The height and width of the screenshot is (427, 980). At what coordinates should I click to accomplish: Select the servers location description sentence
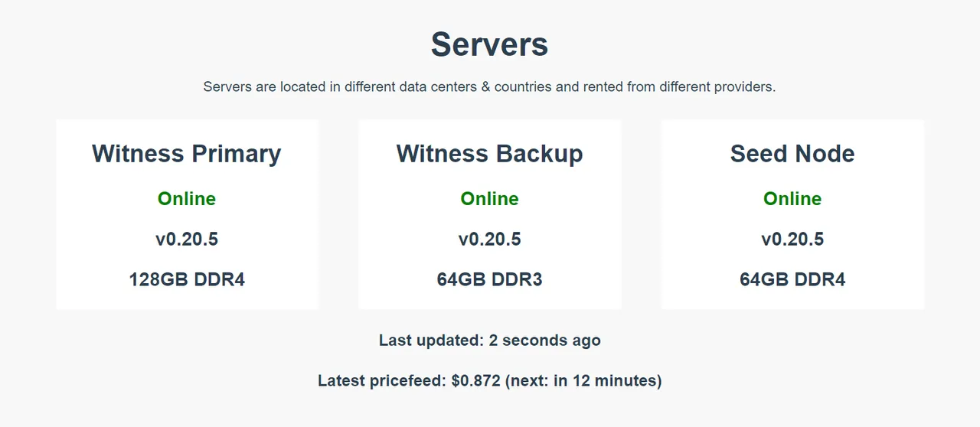pos(489,86)
